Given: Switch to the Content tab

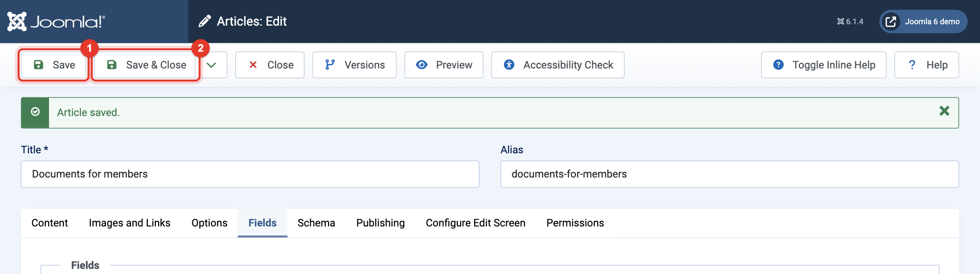Looking at the screenshot, I should tap(49, 223).
